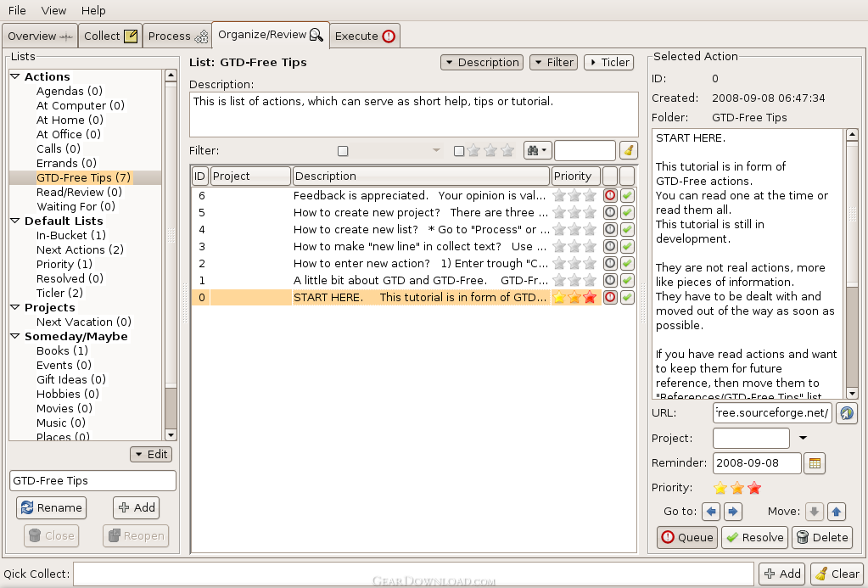Open the Help menu
Image resolution: width=868 pixels, height=588 pixels.
(x=93, y=10)
